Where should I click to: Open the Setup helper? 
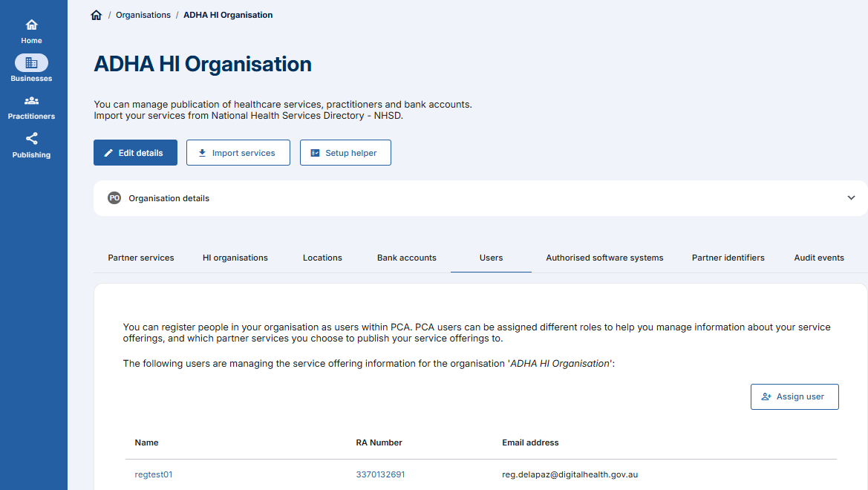345,153
